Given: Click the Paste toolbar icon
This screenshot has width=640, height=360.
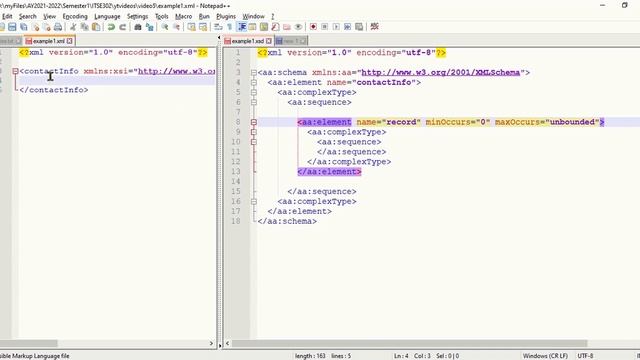Looking at the screenshot, I should (x=96, y=27).
